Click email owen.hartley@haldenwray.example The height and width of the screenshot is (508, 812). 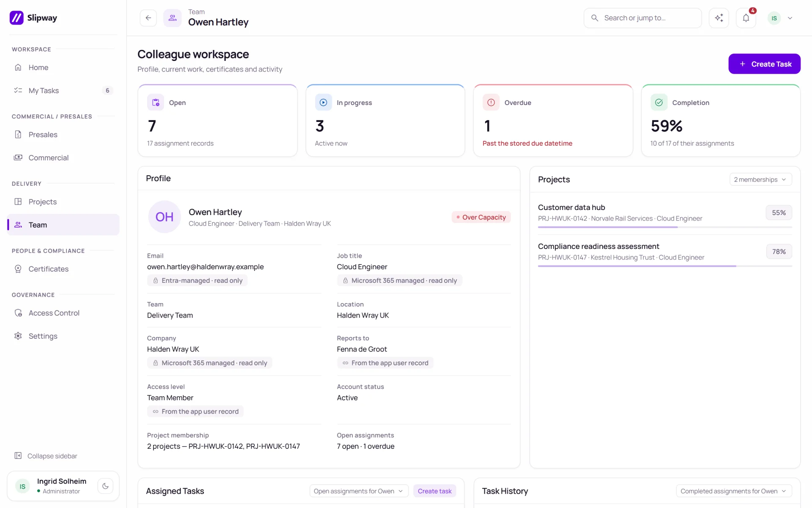coord(205,267)
